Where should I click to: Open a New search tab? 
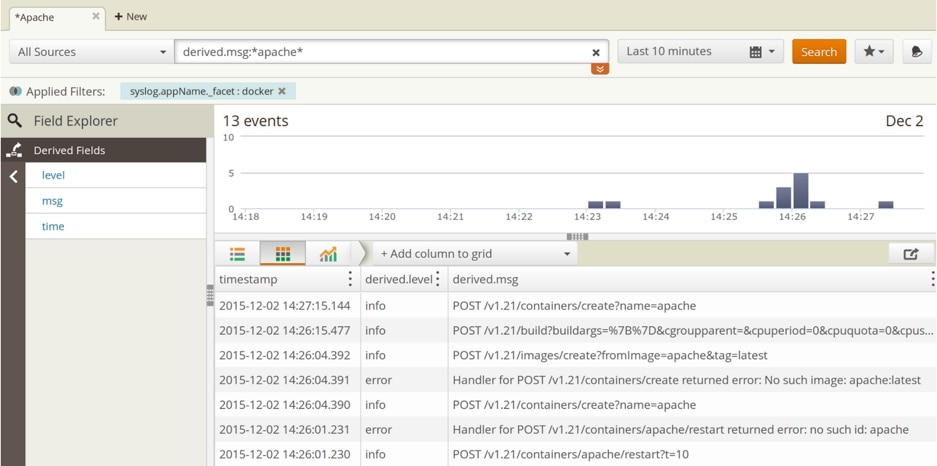(x=130, y=16)
